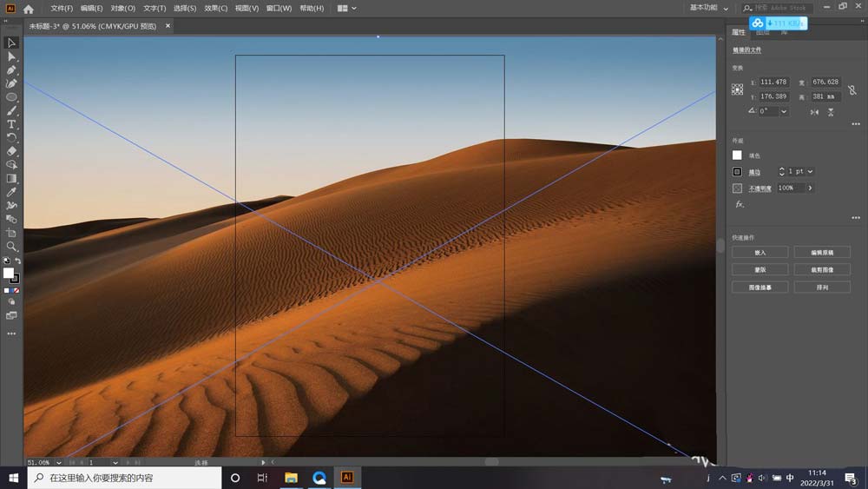
Task: Click the 裁剪图像 button
Action: (x=821, y=270)
